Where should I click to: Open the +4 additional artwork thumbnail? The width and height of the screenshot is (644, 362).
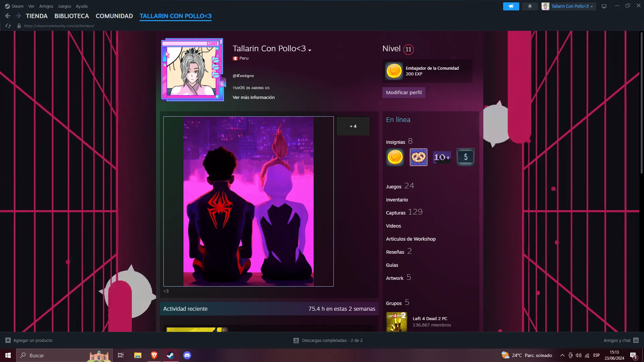coord(353,126)
